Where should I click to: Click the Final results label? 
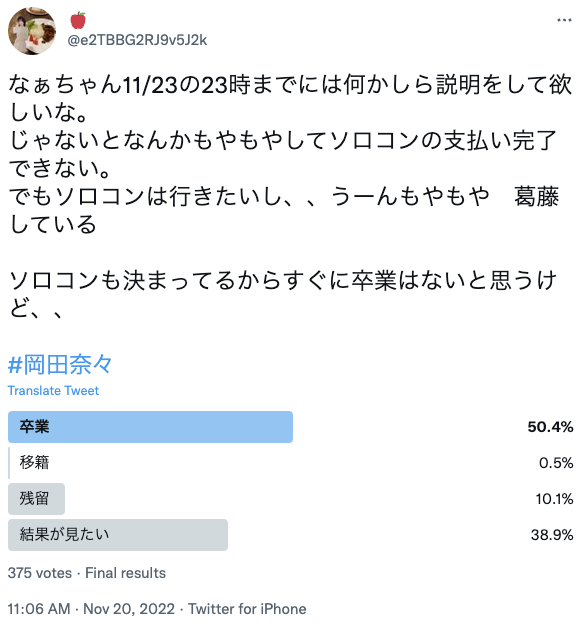click(x=126, y=573)
